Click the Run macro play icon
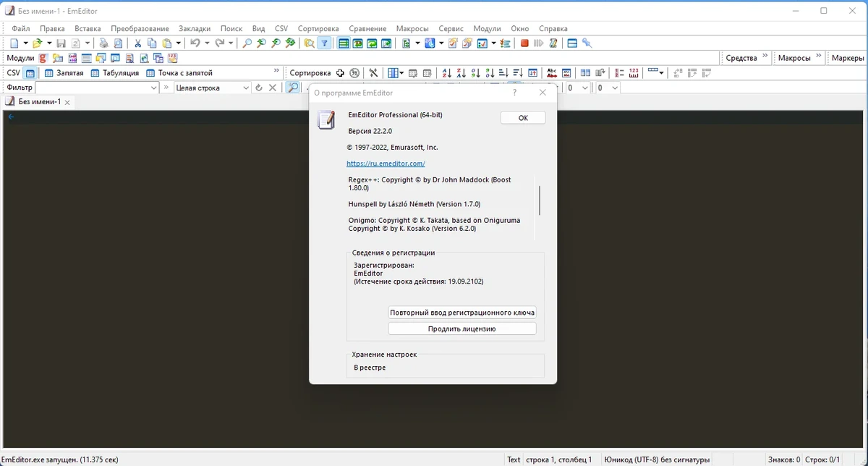 click(x=538, y=43)
